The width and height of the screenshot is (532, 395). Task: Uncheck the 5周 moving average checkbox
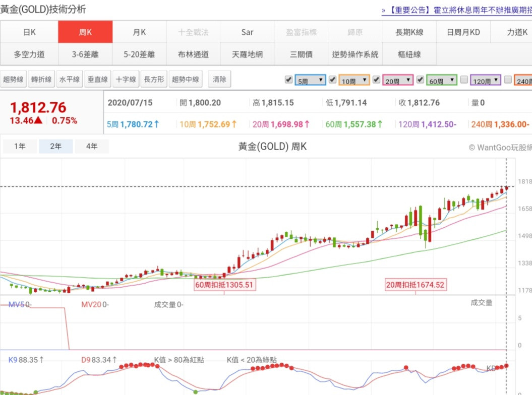(x=288, y=80)
